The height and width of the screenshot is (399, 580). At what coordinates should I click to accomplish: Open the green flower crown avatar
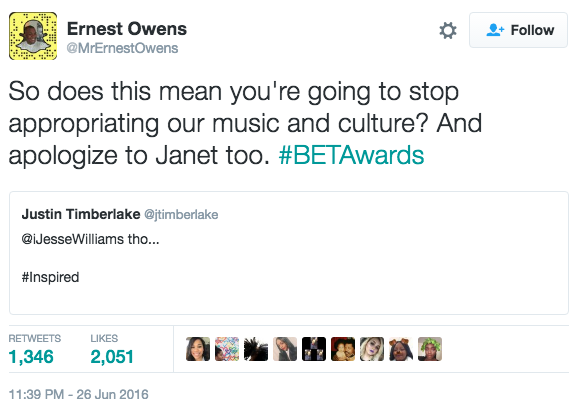[430, 349]
